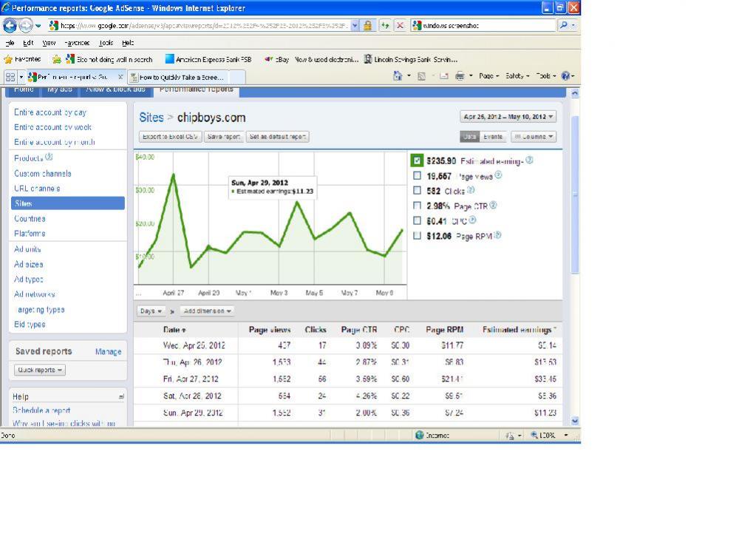Screen dimensions: 756x545
Task: Click the Save report button
Action: 224,137
